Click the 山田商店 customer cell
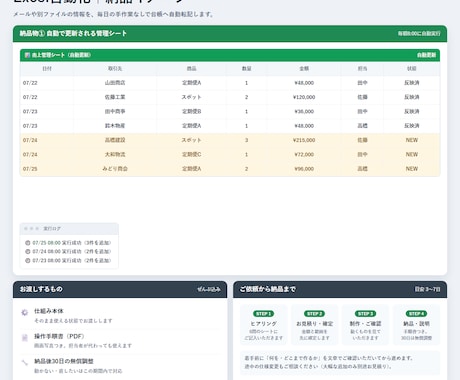This screenshot has height=380, width=460. 115,83
